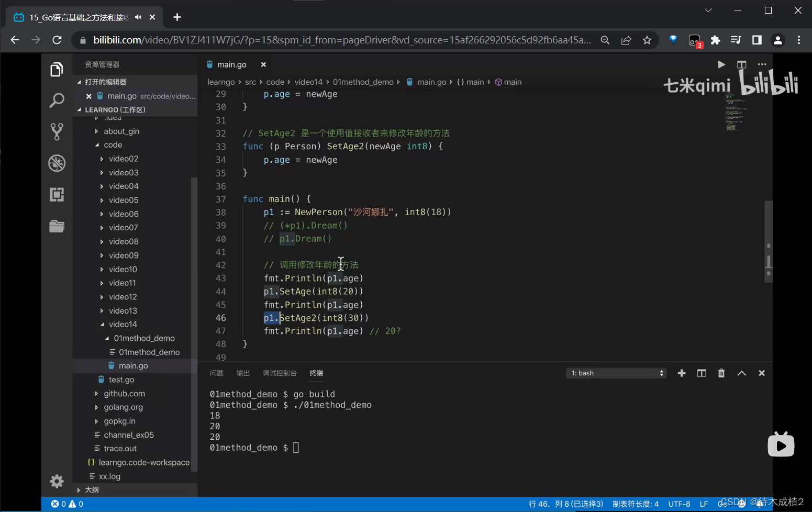Open the 1: bash terminal selector dropdown
The height and width of the screenshot is (512, 812).
click(616, 373)
